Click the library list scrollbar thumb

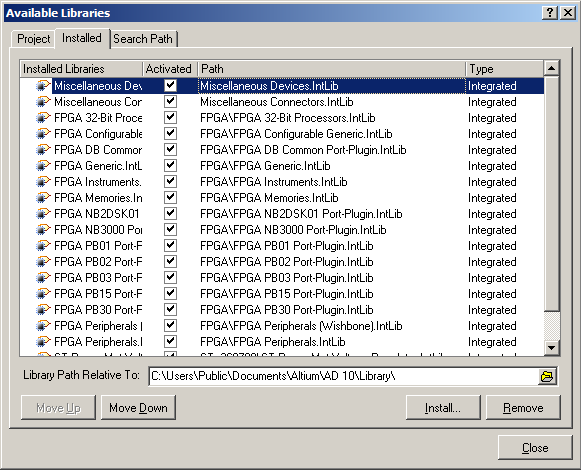[x=552, y=193]
